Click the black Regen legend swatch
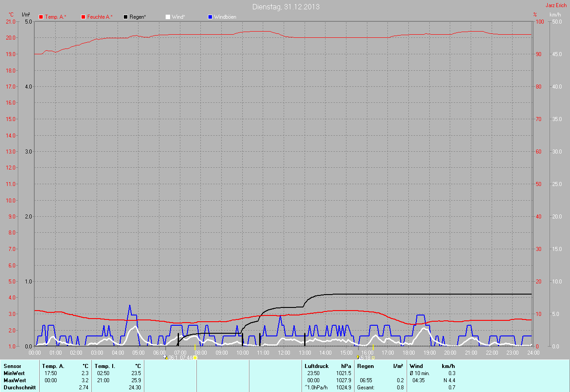The width and height of the screenshot is (570, 392). point(126,17)
